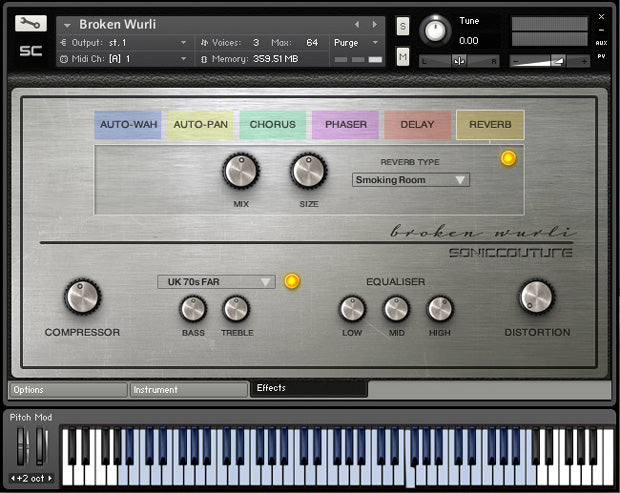Image resolution: width=620 pixels, height=493 pixels.
Task: Select the DELAY effect tab
Action: [x=418, y=125]
